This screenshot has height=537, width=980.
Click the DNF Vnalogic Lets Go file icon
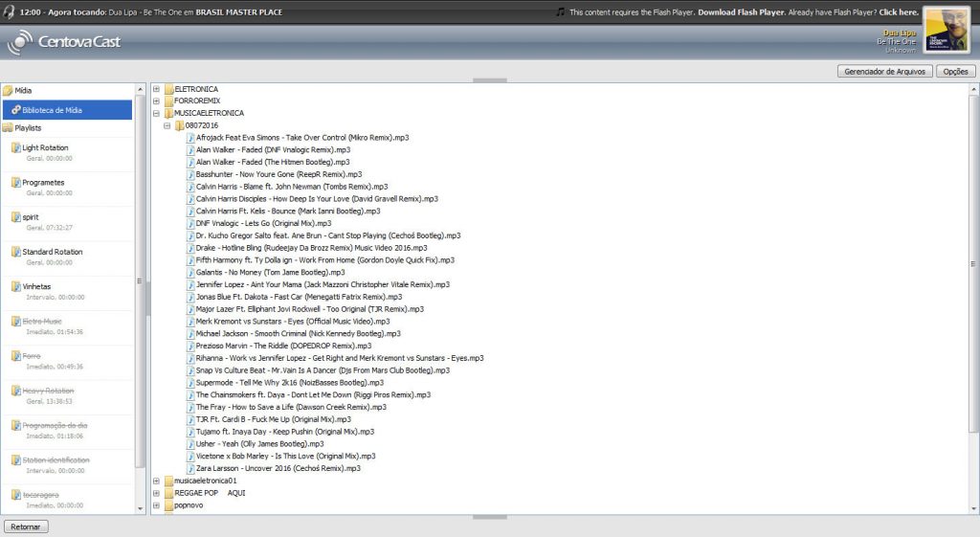[x=190, y=223]
